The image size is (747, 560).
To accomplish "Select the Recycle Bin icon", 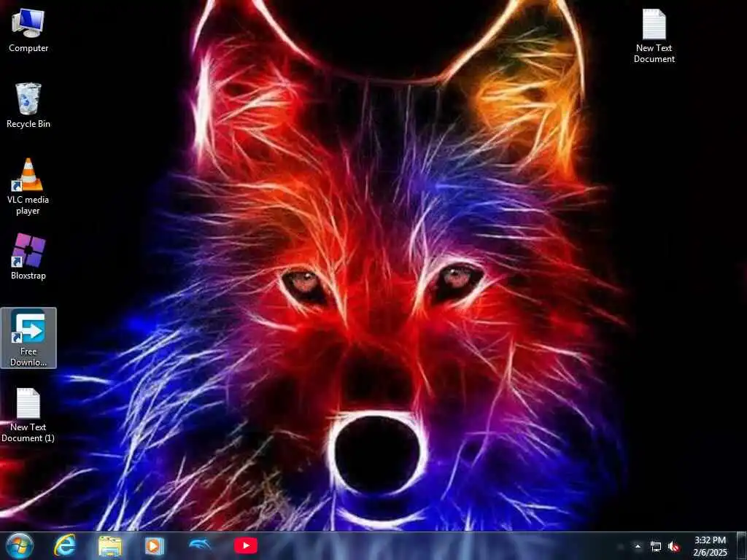I will 28,106.
